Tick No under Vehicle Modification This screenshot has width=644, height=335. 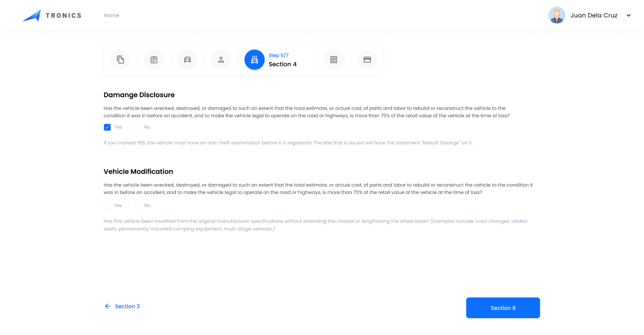[138, 205]
